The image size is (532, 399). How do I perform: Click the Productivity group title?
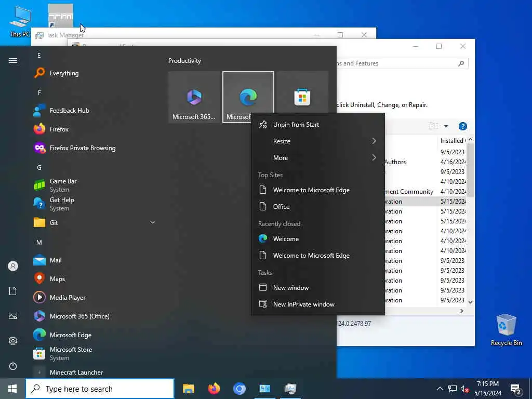click(184, 61)
